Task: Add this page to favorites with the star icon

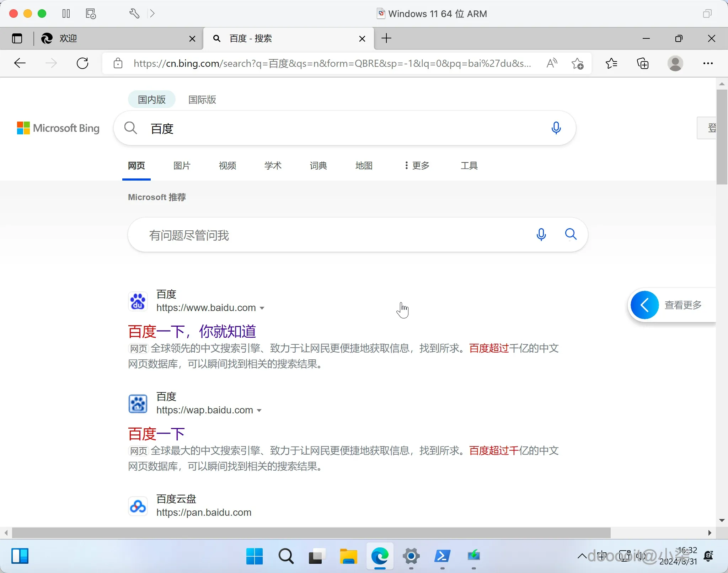Action: point(578,63)
